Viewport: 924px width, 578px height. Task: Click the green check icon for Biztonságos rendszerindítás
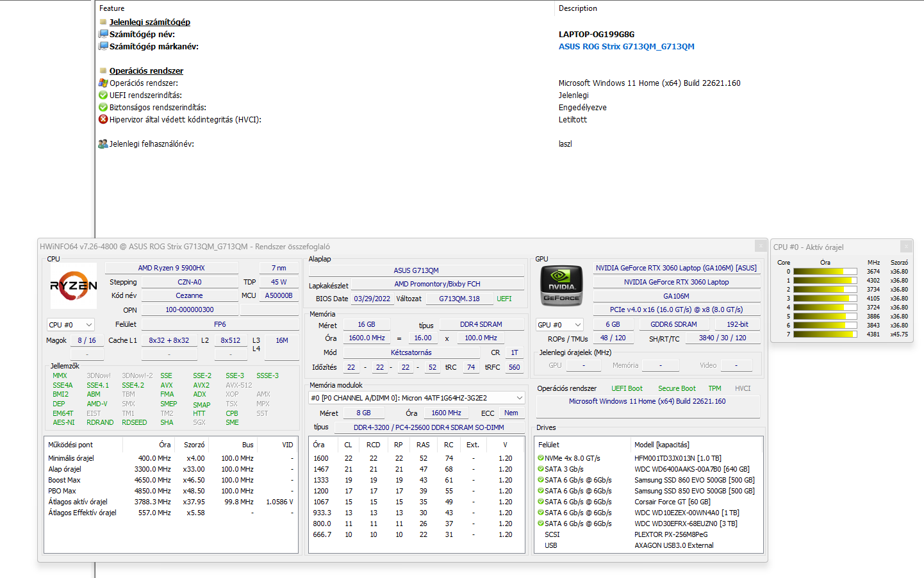click(103, 107)
